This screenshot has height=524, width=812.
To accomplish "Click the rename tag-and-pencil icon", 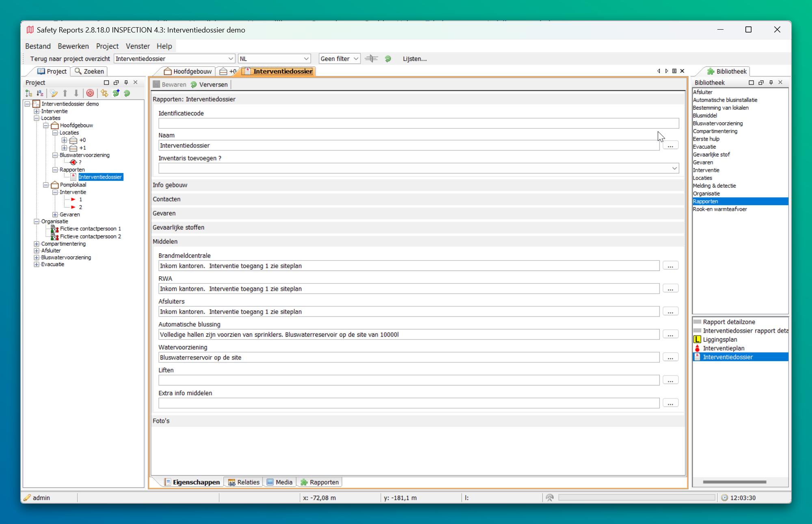I will 54,93.
